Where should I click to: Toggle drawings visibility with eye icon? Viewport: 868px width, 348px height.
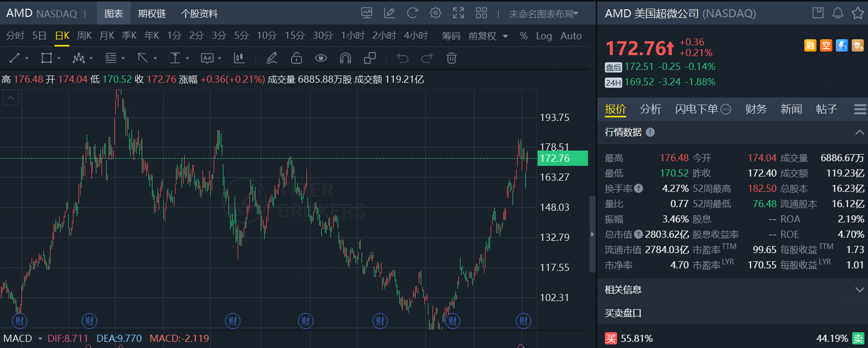[x=321, y=58]
